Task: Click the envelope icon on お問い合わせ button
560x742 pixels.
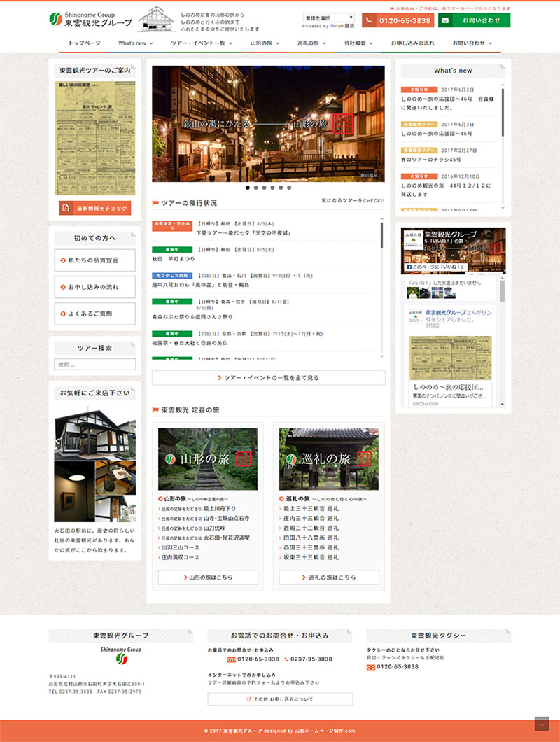Action: click(x=446, y=20)
